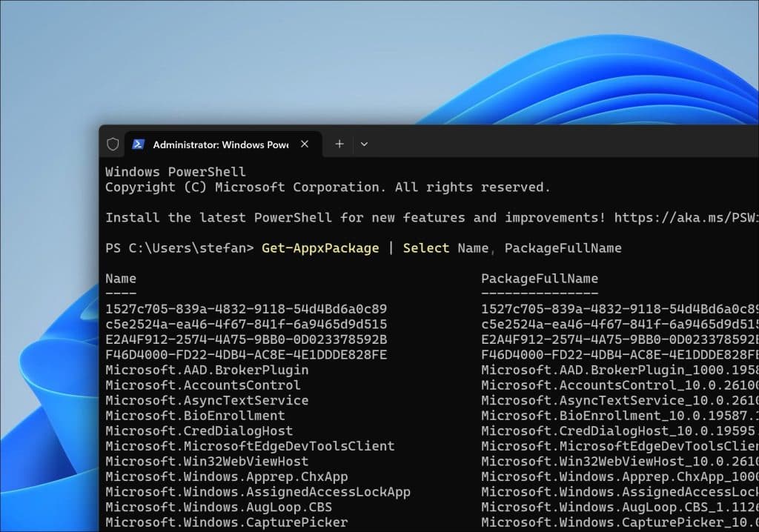Click Microsoft.Windows.AssignedAccessLockApp in the Name column
The width and height of the screenshot is (759, 532).
tap(258, 492)
